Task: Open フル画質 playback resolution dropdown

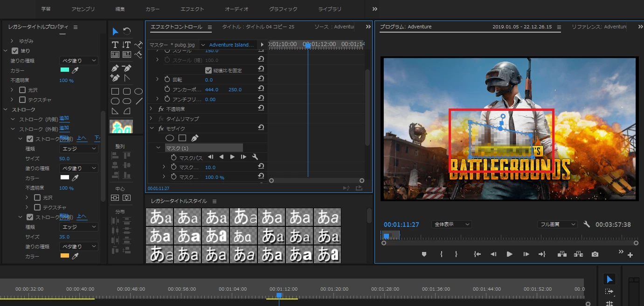Action: (557, 224)
